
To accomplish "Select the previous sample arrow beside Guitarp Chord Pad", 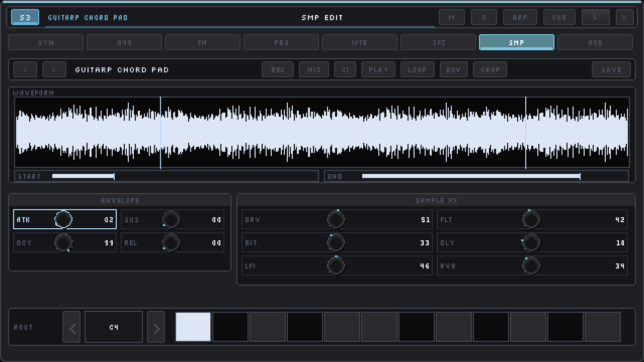I will (x=25, y=70).
